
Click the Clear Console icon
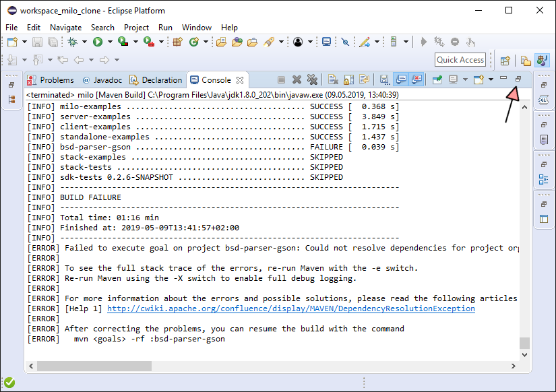click(x=333, y=79)
